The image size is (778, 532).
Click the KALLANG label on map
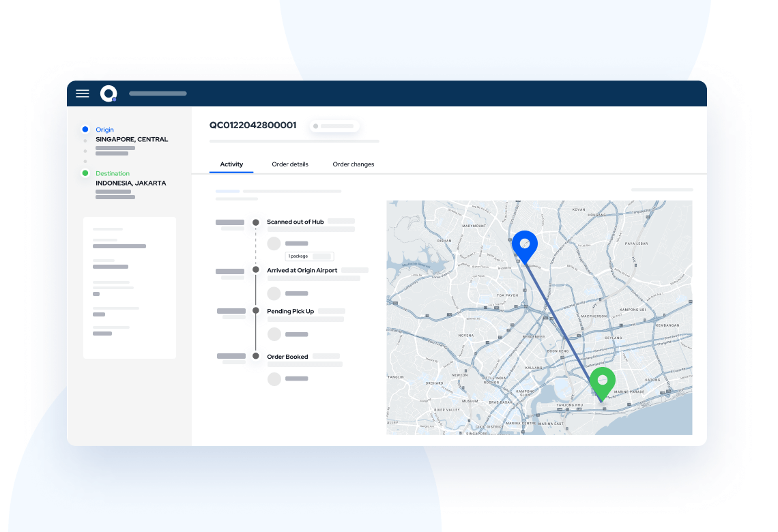click(534, 368)
